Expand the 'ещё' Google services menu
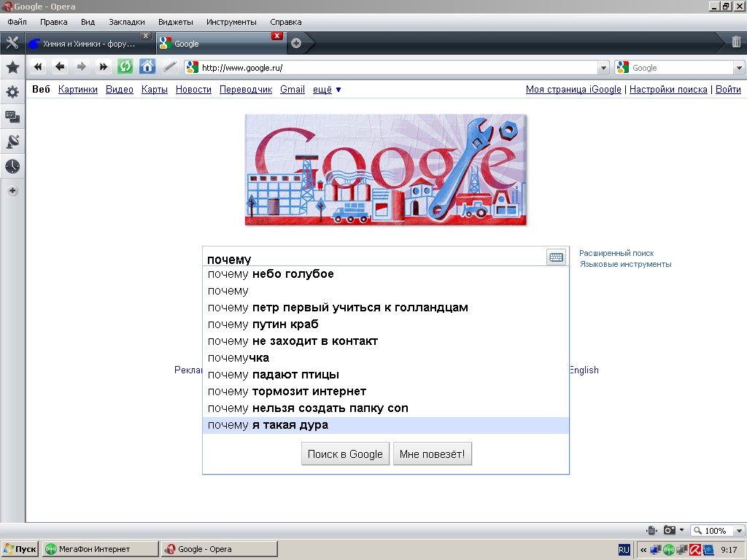The image size is (747, 560). (x=327, y=90)
